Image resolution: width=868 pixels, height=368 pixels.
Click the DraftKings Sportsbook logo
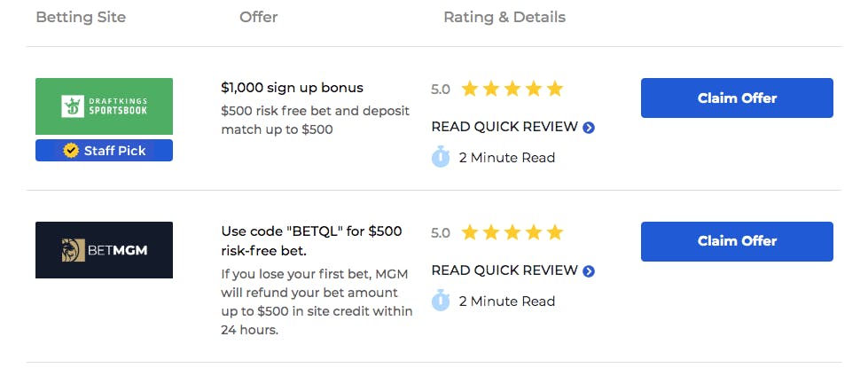[104, 106]
